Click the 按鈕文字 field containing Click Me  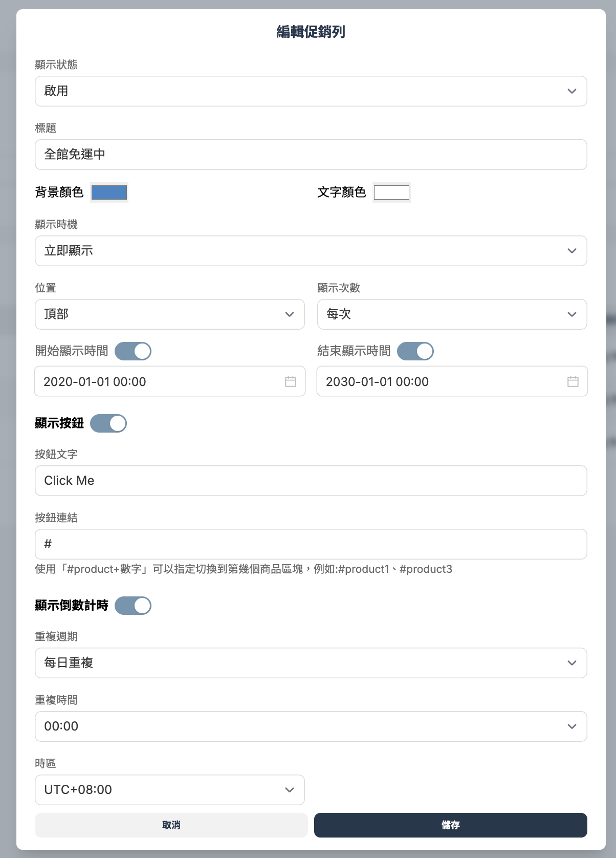click(x=311, y=480)
